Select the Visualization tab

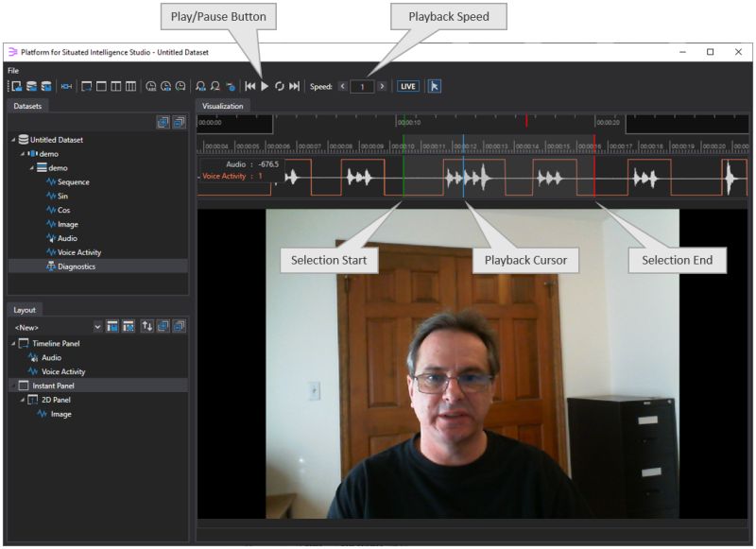[223, 106]
